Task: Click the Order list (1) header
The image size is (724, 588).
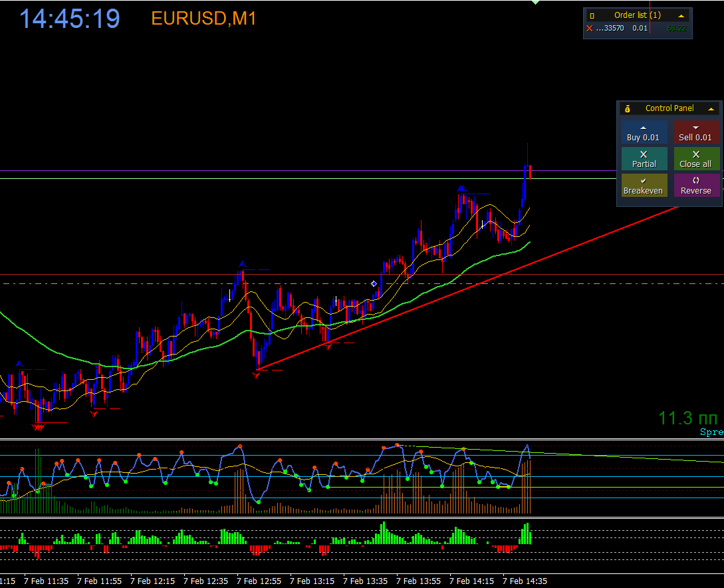Action: pos(637,15)
